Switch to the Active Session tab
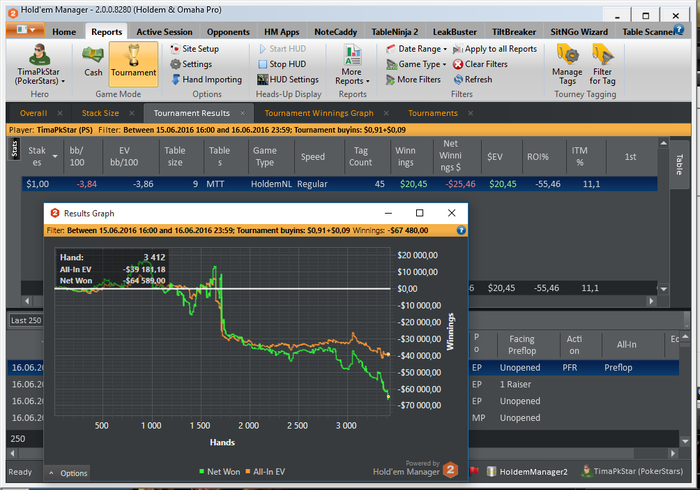This screenshot has width=700, height=490. (x=164, y=32)
